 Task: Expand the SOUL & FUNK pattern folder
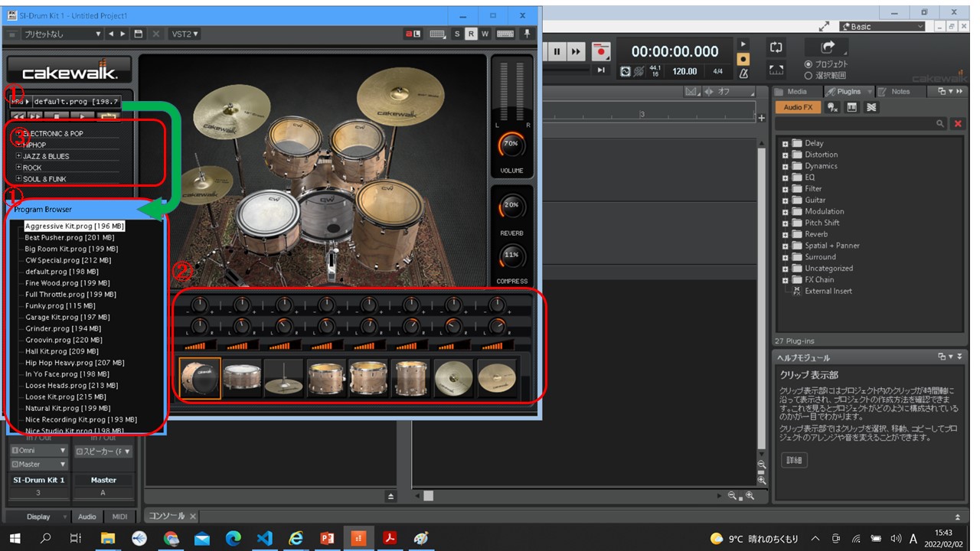coord(19,179)
